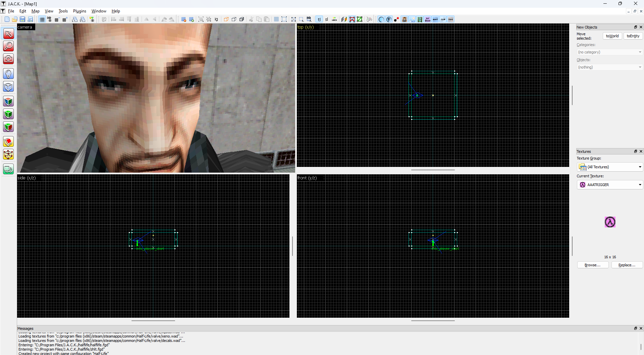
Task: Click the 'top (x/y)' viewport label
Action: 306,27
